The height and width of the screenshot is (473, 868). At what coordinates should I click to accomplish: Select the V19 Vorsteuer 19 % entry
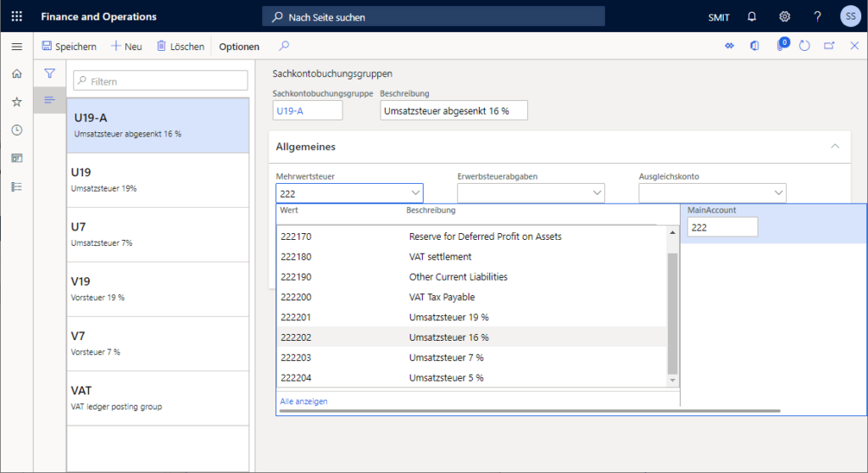(158, 289)
